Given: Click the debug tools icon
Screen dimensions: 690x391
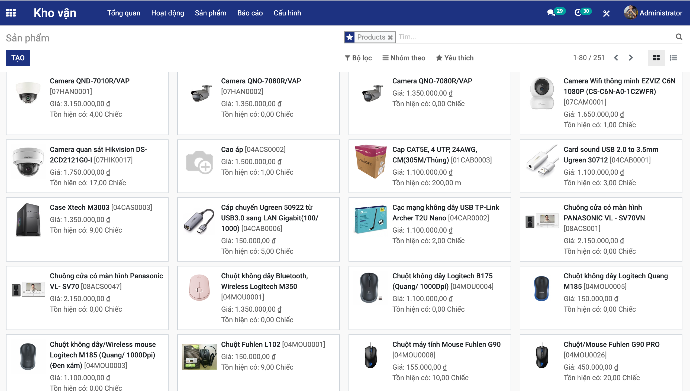Looking at the screenshot, I should (606, 13).
